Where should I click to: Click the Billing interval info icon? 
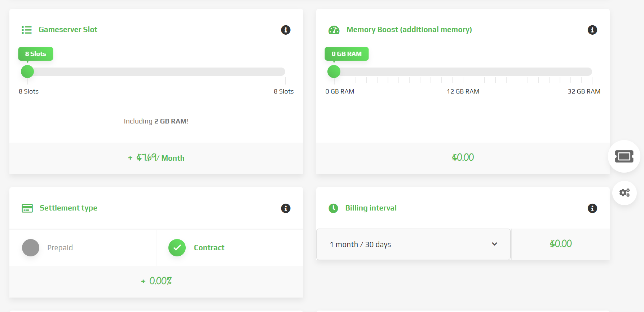592,208
